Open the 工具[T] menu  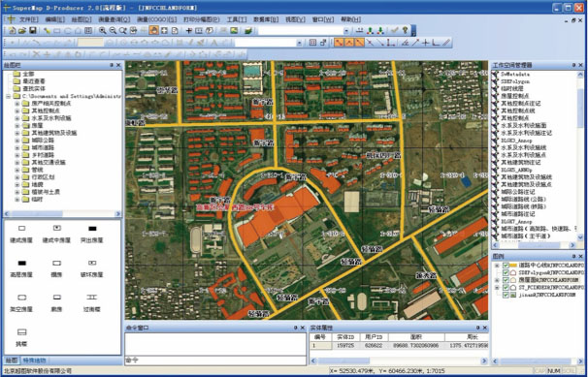[237, 19]
